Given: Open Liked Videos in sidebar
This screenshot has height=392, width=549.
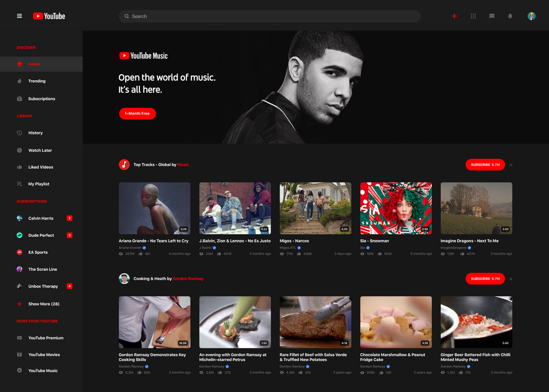Looking at the screenshot, I should click(42, 167).
